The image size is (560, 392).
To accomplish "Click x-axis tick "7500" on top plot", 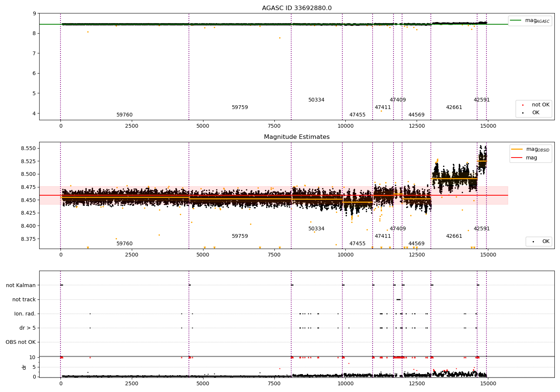I will pyautogui.click(x=274, y=126).
